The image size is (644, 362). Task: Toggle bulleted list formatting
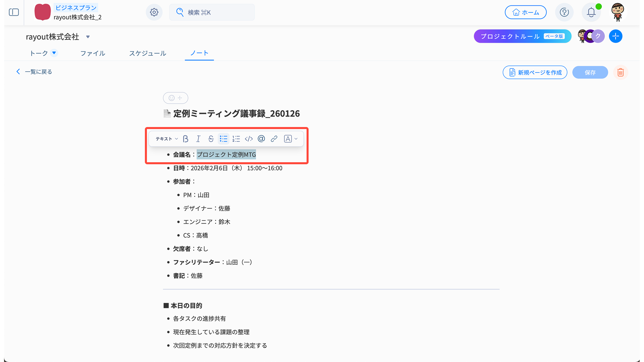click(x=223, y=139)
